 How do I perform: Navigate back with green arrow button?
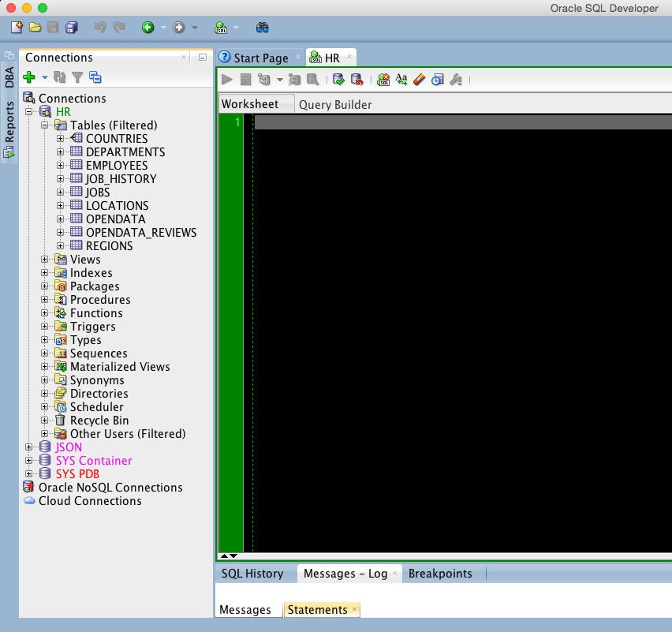click(147, 28)
